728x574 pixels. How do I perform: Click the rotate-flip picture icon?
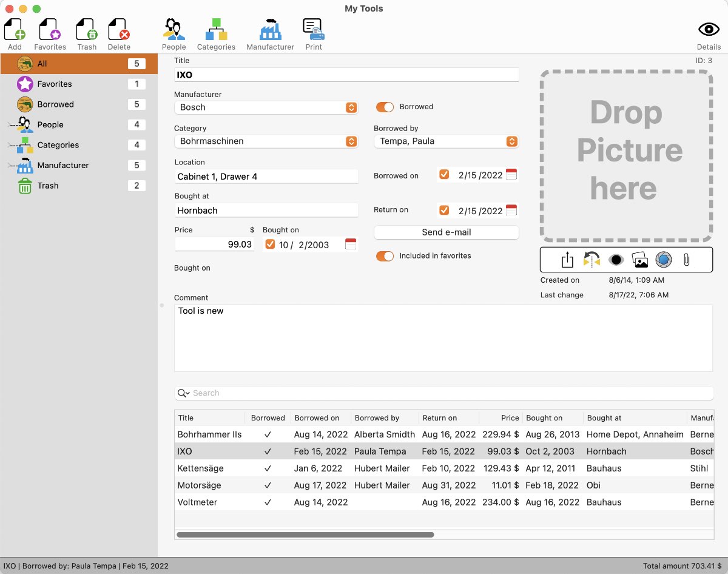point(591,260)
